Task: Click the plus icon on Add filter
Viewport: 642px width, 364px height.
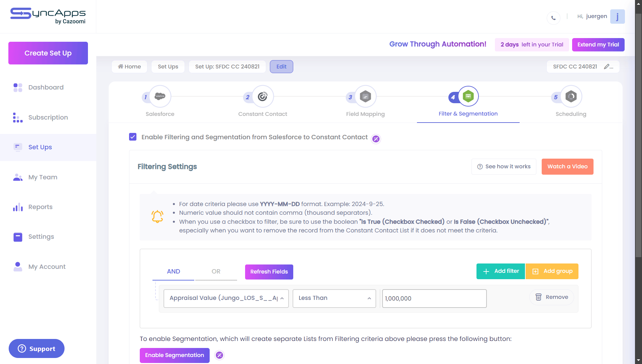Action: coord(486,271)
